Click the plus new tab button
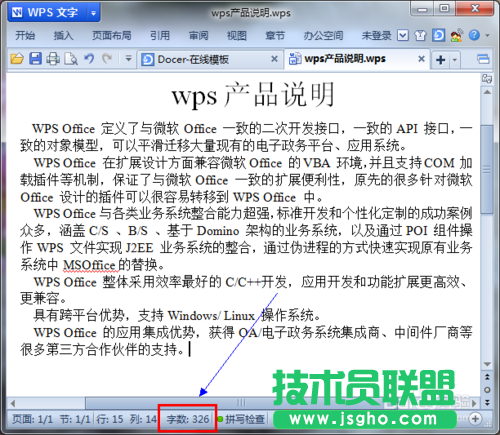 pos(440,60)
